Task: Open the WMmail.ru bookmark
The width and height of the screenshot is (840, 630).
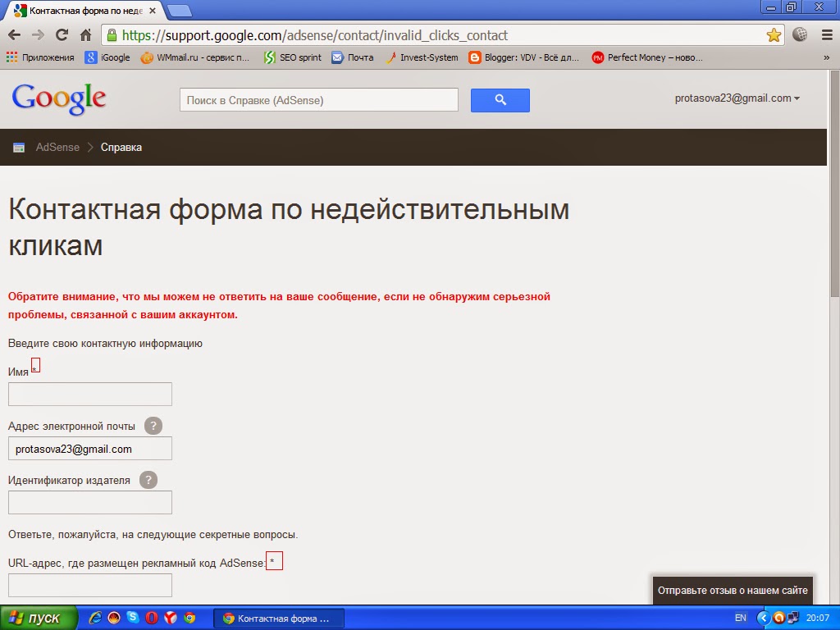Action: click(195, 57)
